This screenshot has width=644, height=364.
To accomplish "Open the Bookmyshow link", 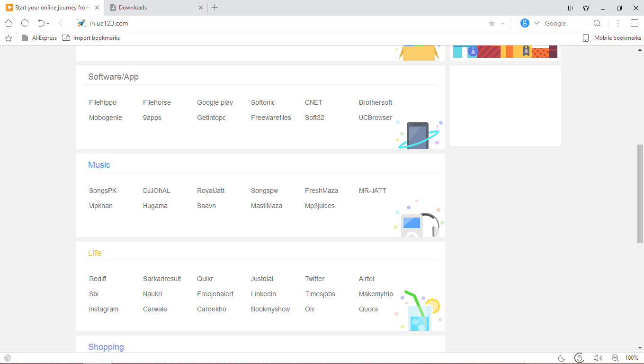I will 270,309.
